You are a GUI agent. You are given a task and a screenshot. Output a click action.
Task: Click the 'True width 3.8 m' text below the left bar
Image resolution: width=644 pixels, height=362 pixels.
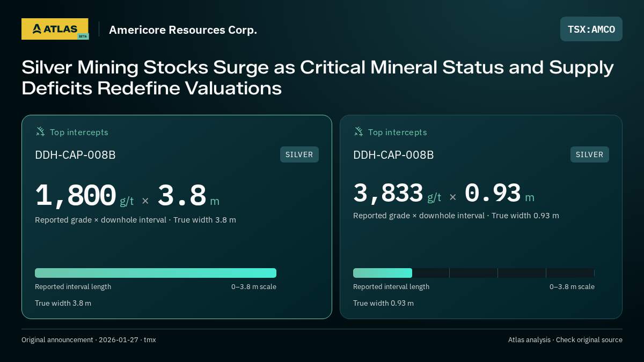(63, 303)
